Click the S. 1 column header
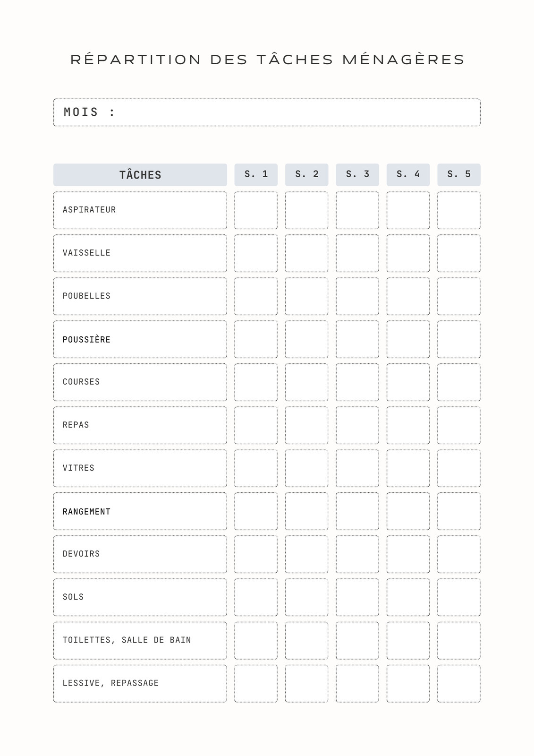This screenshot has height=756, width=534. tap(256, 175)
